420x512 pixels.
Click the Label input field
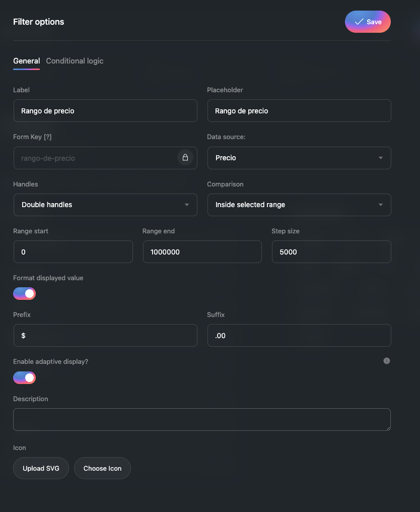point(105,111)
